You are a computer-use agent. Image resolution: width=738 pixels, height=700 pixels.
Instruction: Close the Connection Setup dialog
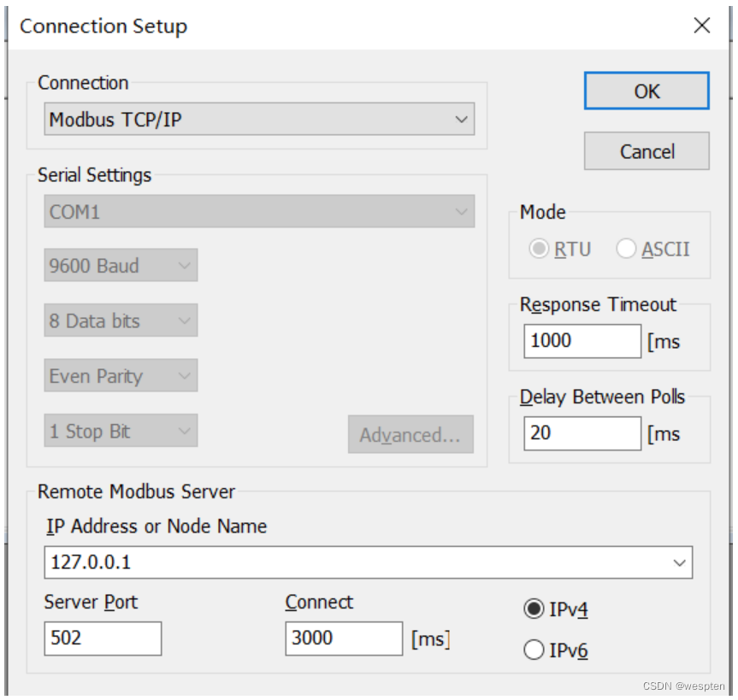coord(702,26)
